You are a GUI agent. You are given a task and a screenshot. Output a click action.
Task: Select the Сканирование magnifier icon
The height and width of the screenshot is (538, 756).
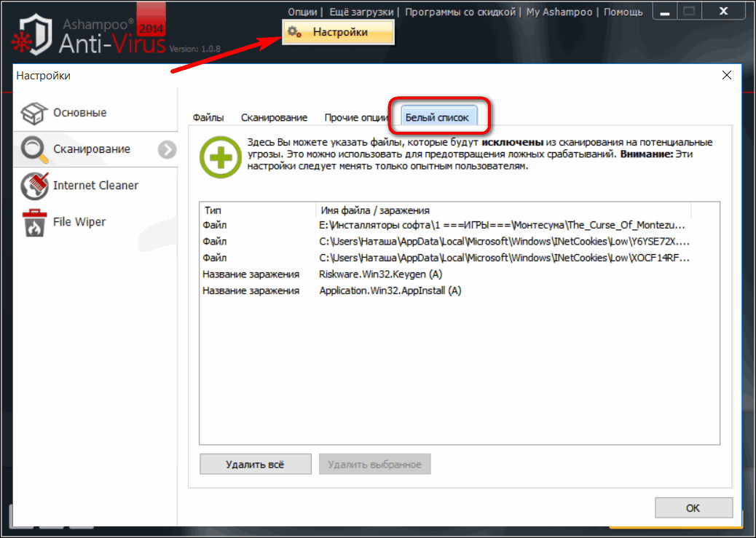click(x=35, y=149)
